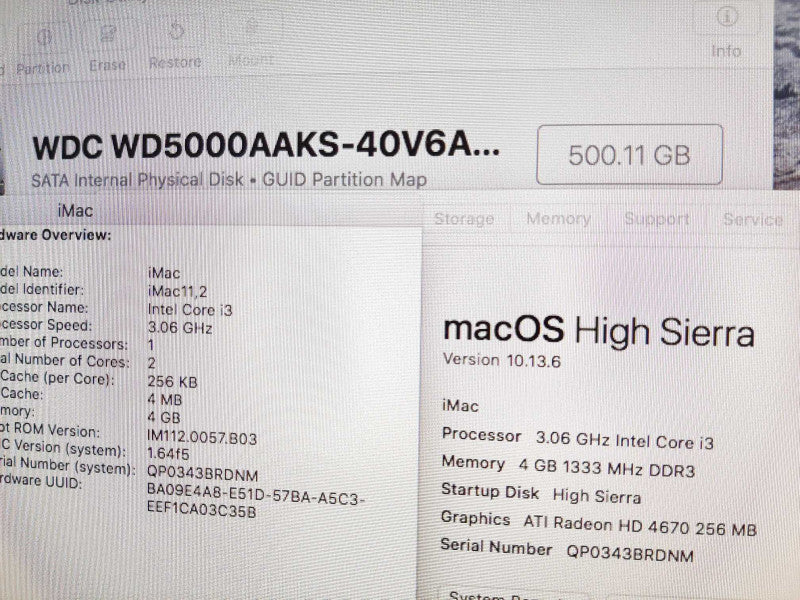Click the Model Name value iMac

point(163,273)
